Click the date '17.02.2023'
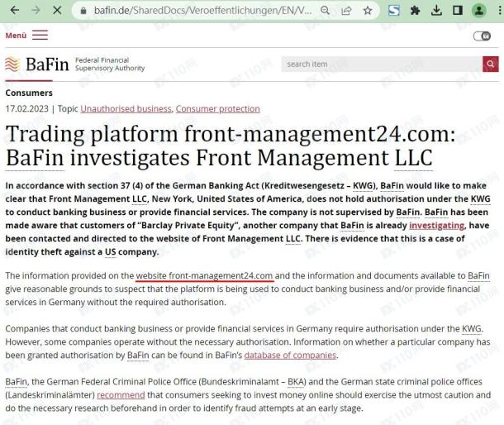504x425 pixels. (27, 109)
